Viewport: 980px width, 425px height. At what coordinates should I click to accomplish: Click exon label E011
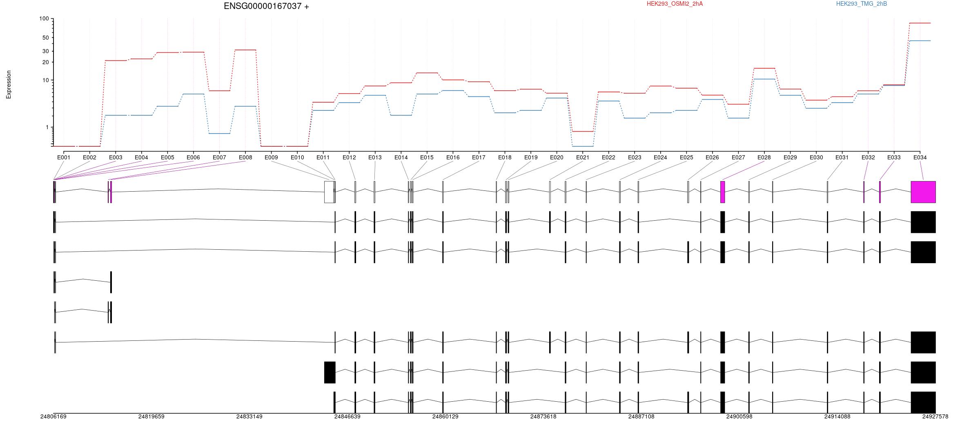click(323, 157)
